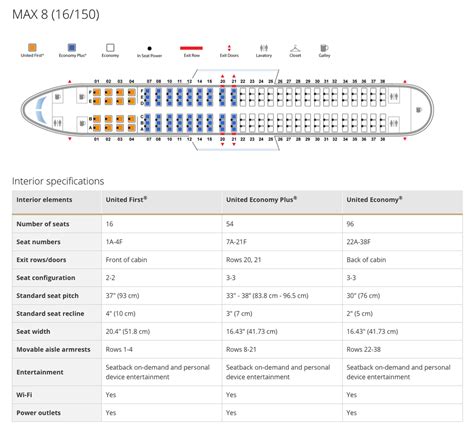Screen dimensions: 474x431
Task: Click the Lavatory legend icon
Action: (x=264, y=48)
